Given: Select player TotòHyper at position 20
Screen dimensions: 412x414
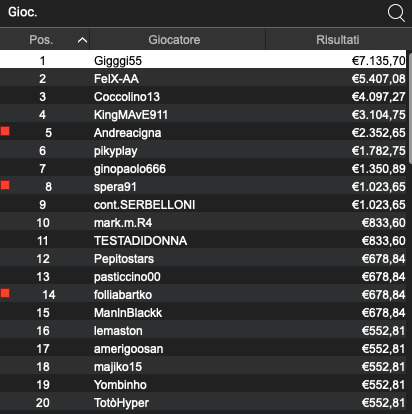Looking at the screenshot, I should click(x=203, y=403).
